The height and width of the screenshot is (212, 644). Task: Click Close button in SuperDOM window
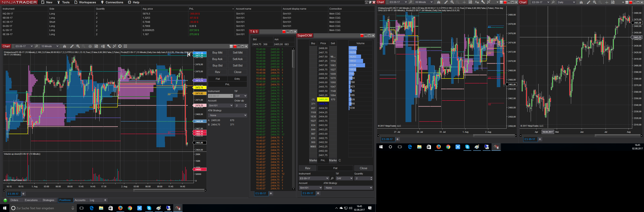(x=363, y=168)
